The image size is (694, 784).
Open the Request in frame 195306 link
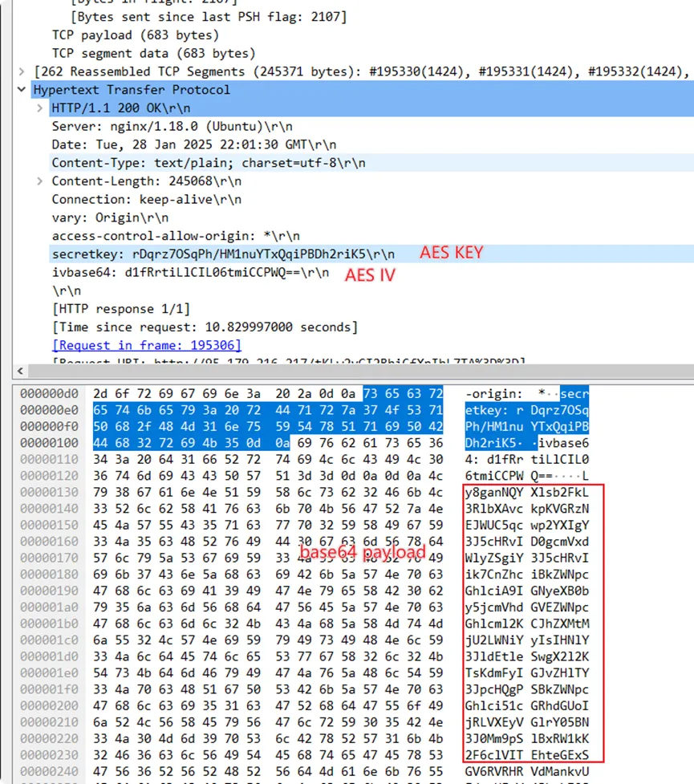(146, 345)
